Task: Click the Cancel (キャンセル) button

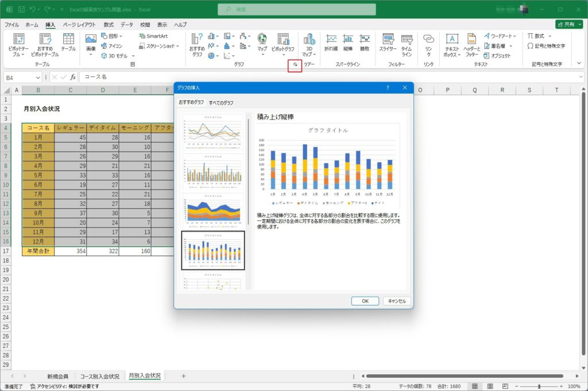Action: (x=396, y=301)
